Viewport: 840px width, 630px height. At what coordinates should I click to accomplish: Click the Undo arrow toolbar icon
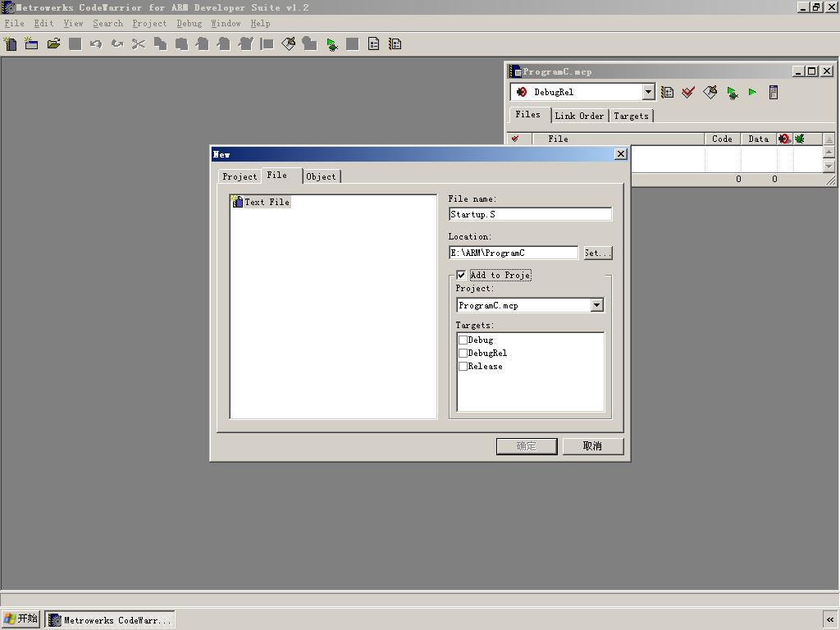[96, 44]
